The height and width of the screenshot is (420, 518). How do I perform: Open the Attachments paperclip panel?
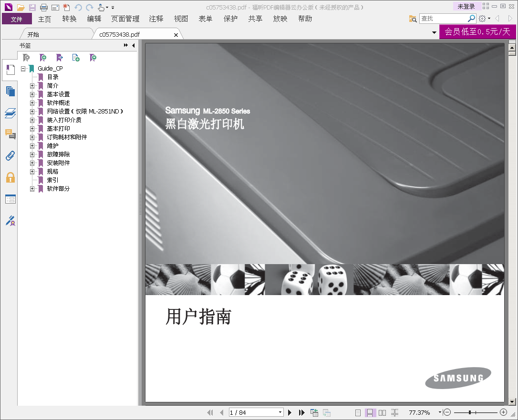(x=10, y=155)
